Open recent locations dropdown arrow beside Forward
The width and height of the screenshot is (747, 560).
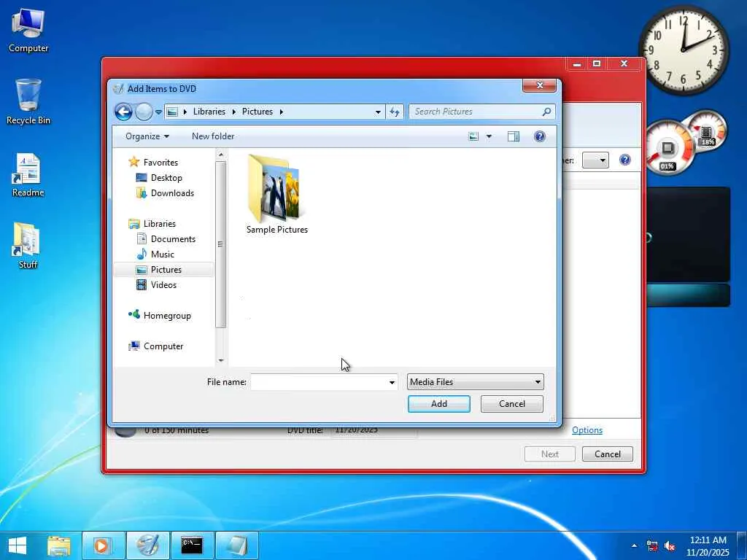tap(158, 112)
